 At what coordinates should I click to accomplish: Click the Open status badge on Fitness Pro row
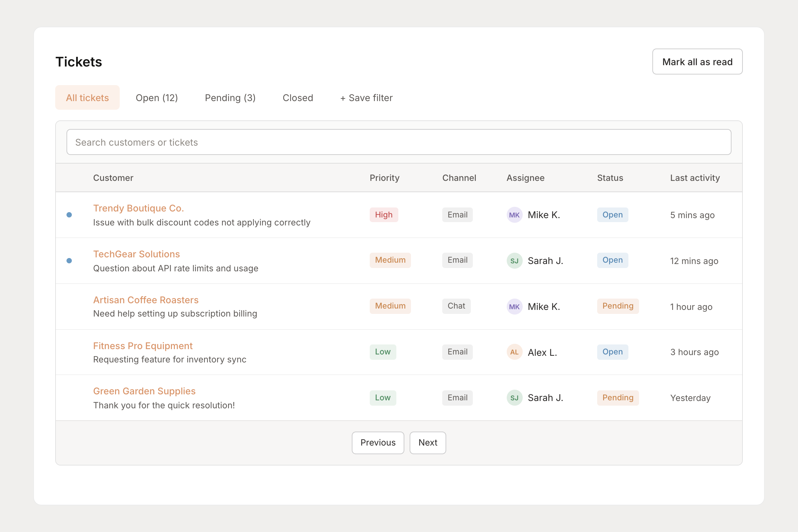click(612, 352)
